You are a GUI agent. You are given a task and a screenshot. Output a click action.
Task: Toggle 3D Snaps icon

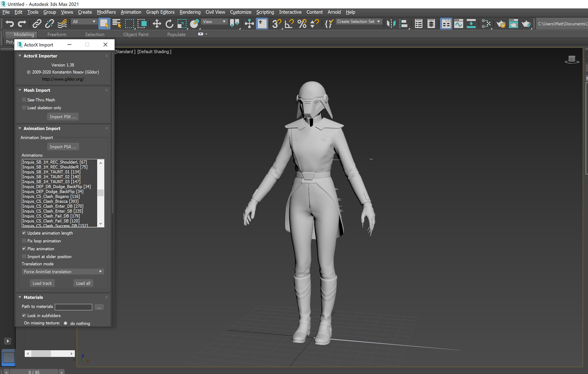click(x=276, y=23)
